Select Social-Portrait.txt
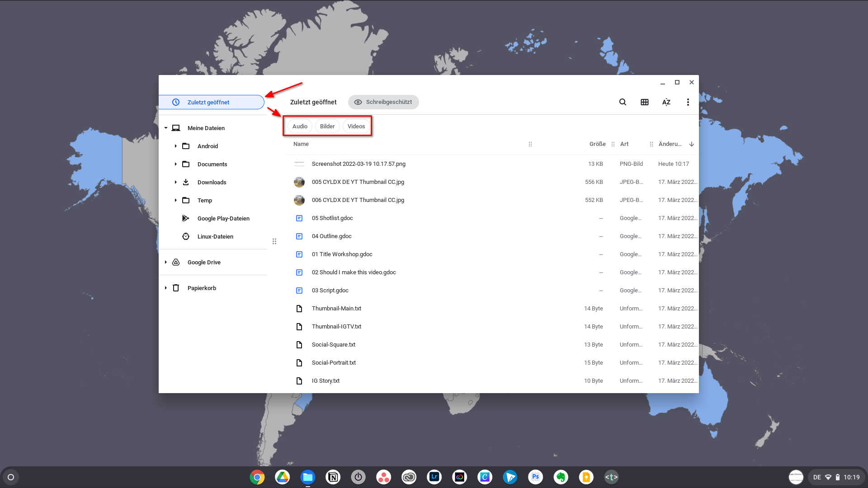Image resolution: width=868 pixels, height=488 pixels. [492, 363]
